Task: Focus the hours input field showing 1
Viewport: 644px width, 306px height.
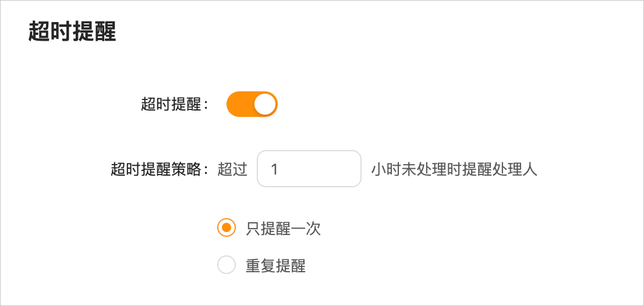Action: pyautogui.click(x=309, y=169)
